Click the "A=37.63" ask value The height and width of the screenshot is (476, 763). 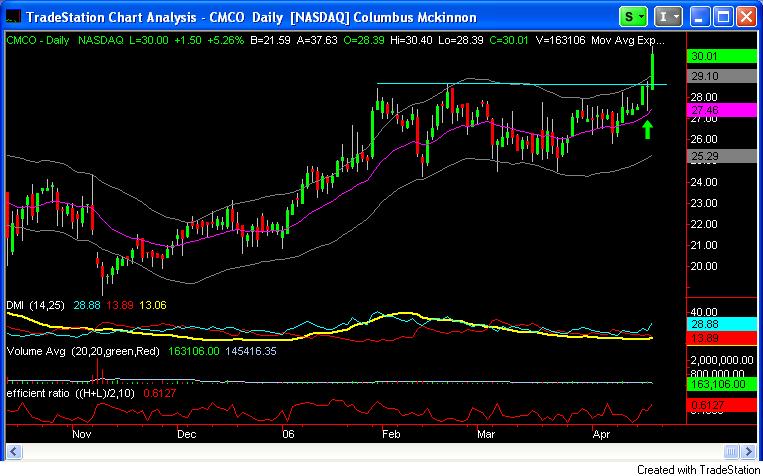tap(317, 40)
